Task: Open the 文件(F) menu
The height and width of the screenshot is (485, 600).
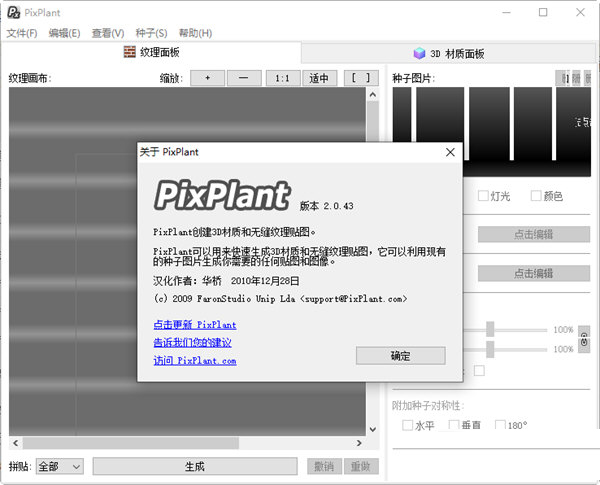Action: click(22, 33)
